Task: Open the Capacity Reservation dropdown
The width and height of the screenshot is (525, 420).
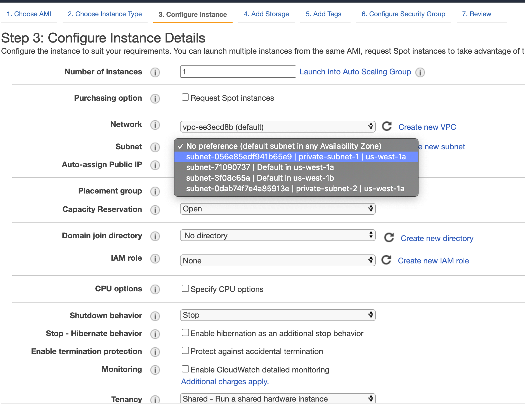Action: pyautogui.click(x=277, y=209)
